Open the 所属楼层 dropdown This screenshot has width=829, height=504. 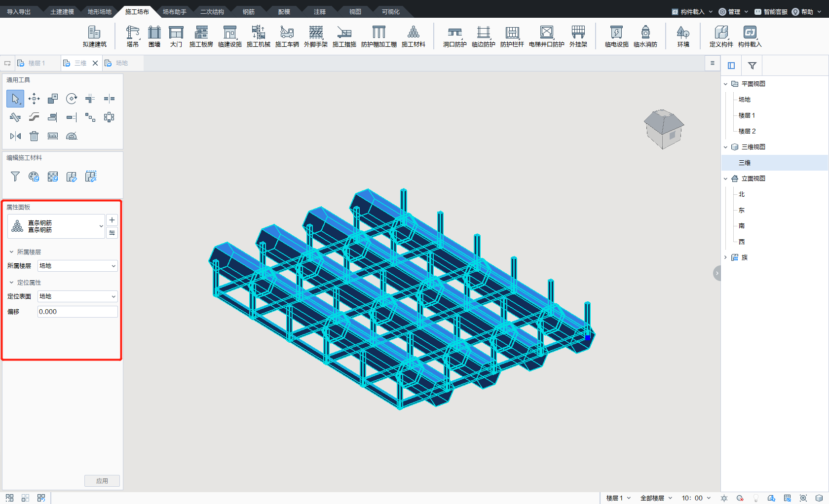click(77, 266)
